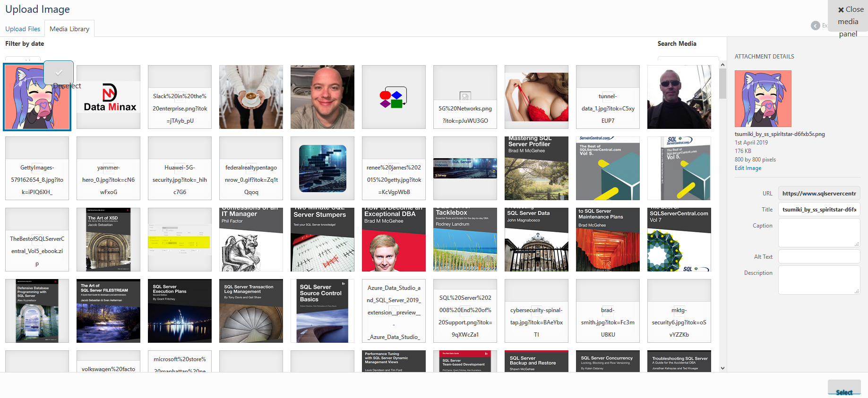868x398 pixels.
Task: Click the Description text area
Action: [x=819, y=280]
